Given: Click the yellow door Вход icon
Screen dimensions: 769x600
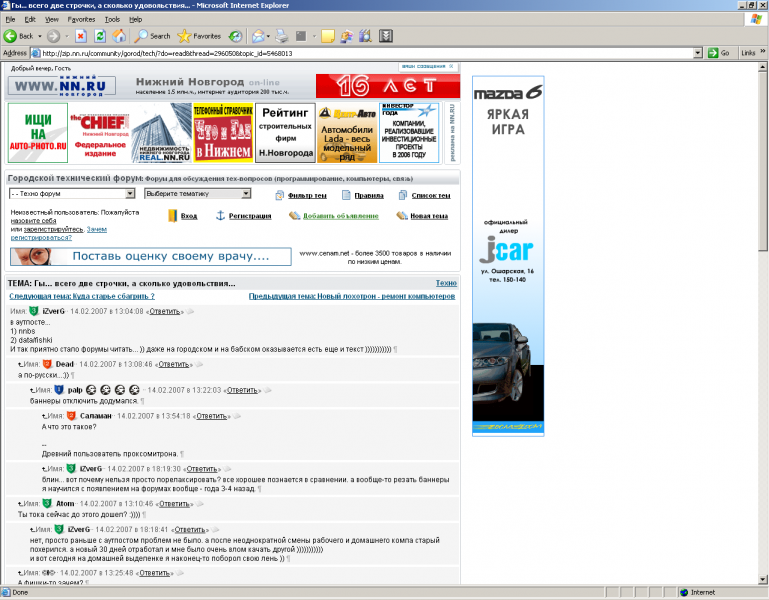Looking at the screenshot, I should [x=172, y=216].
